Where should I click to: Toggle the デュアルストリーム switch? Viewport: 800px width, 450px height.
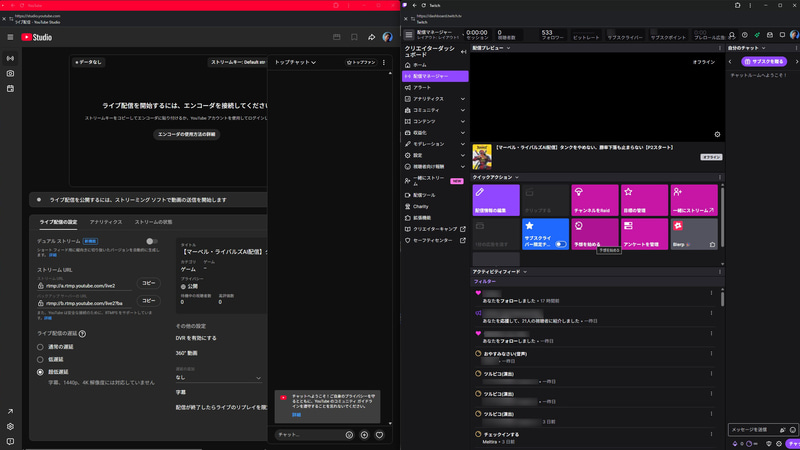point(152,241)
